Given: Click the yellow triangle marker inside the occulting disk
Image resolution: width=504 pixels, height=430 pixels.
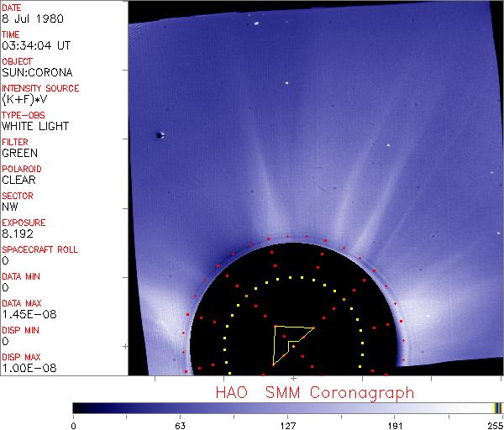Looking at the screenshot, I should [x=290, y=340].
